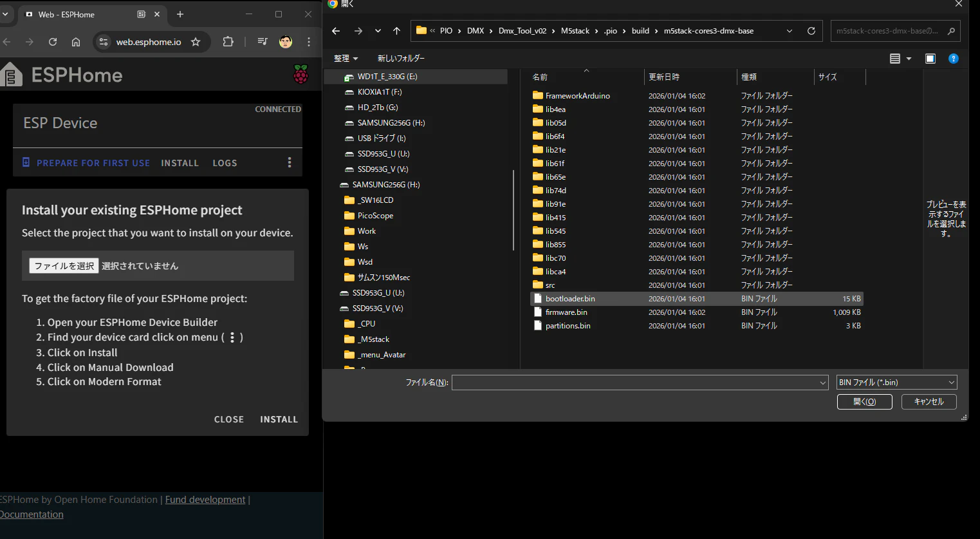The width and height of the screenshot is (980, 539).
Task: Open the BIN file type filter dropdown
Action: coord(896,383)
